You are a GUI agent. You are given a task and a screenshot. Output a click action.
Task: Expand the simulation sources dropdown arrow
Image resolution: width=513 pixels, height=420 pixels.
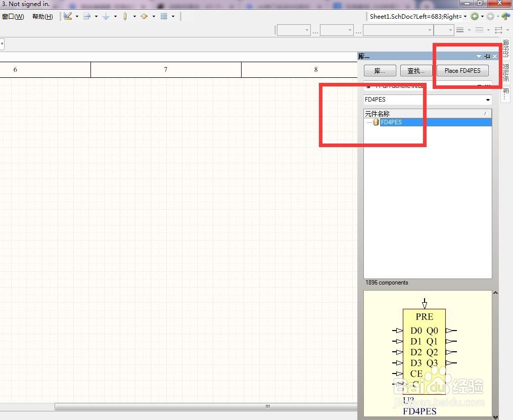pos(154,16)
